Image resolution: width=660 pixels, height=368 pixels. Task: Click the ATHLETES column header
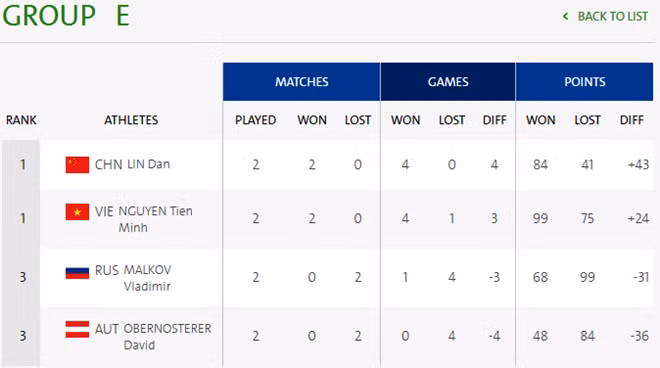tap(131, 120)
